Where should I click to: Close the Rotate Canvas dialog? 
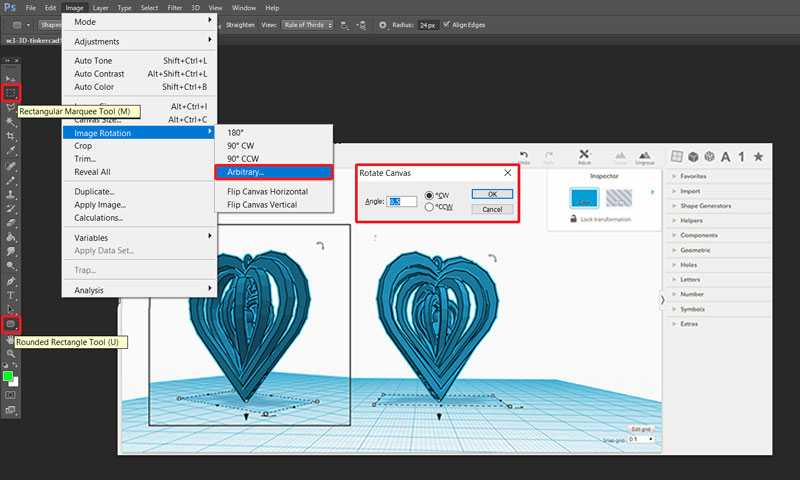[x=508, y=173]
